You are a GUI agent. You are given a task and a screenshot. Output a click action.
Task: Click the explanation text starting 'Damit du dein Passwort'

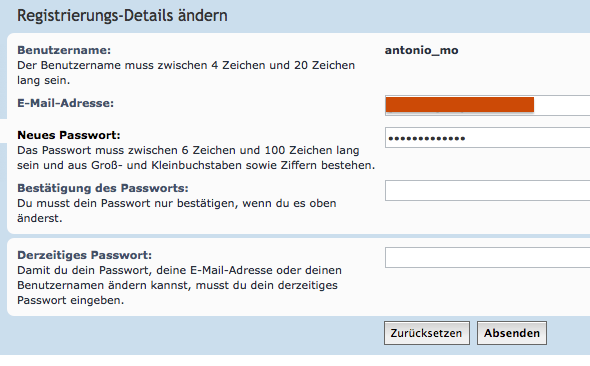click(x=179, y=285)
